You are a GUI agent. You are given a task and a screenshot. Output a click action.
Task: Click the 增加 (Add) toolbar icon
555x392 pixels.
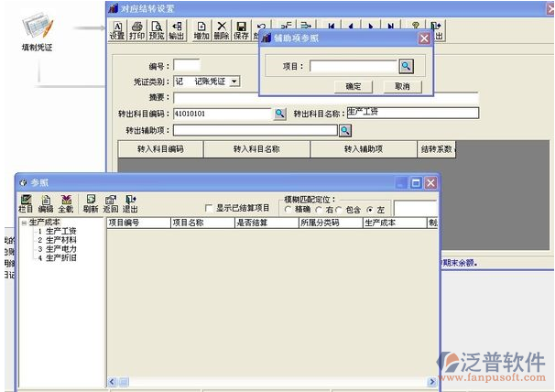coord(201,30)
